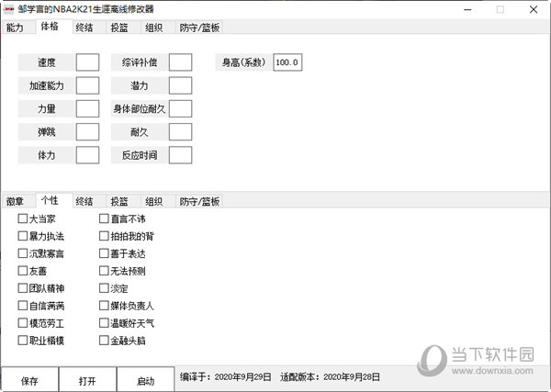
Task: Click the 打开 button
Action: point(87,380)
